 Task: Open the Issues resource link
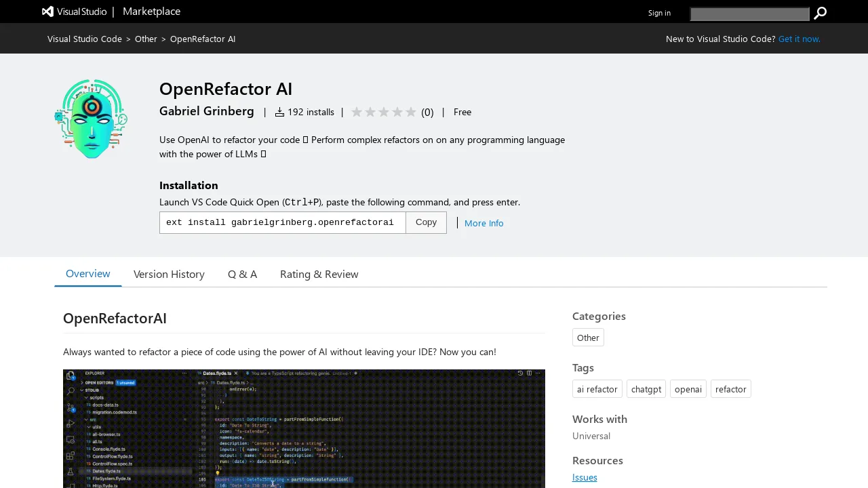(x=585, y=477)
